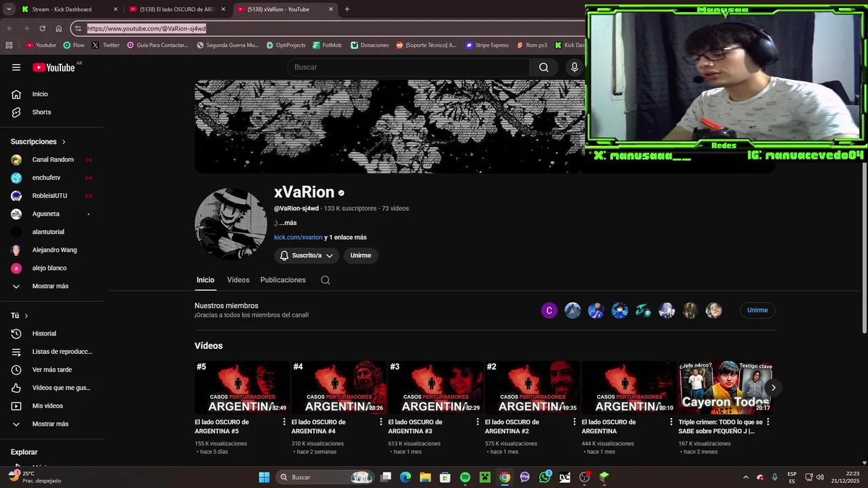868x488 pixels.
Task: Search within the xVaRion channel
Action: click(325, 280)
